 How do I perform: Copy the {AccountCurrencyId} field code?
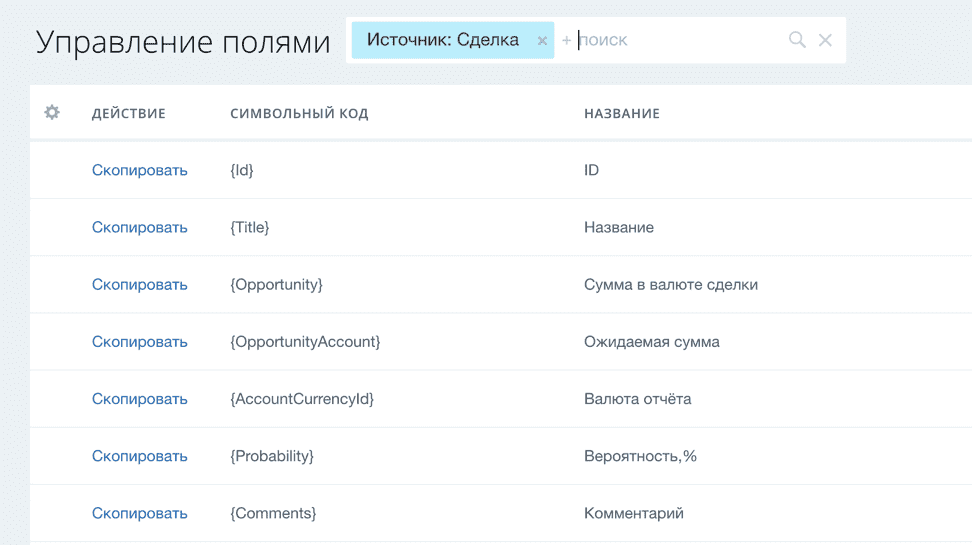139,399
